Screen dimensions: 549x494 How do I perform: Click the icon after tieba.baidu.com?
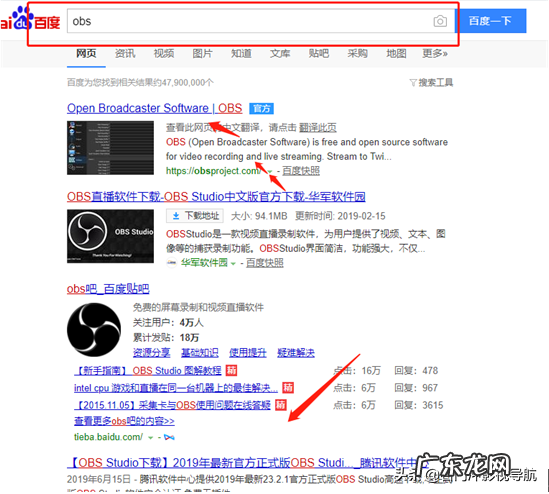pos(169,437)
